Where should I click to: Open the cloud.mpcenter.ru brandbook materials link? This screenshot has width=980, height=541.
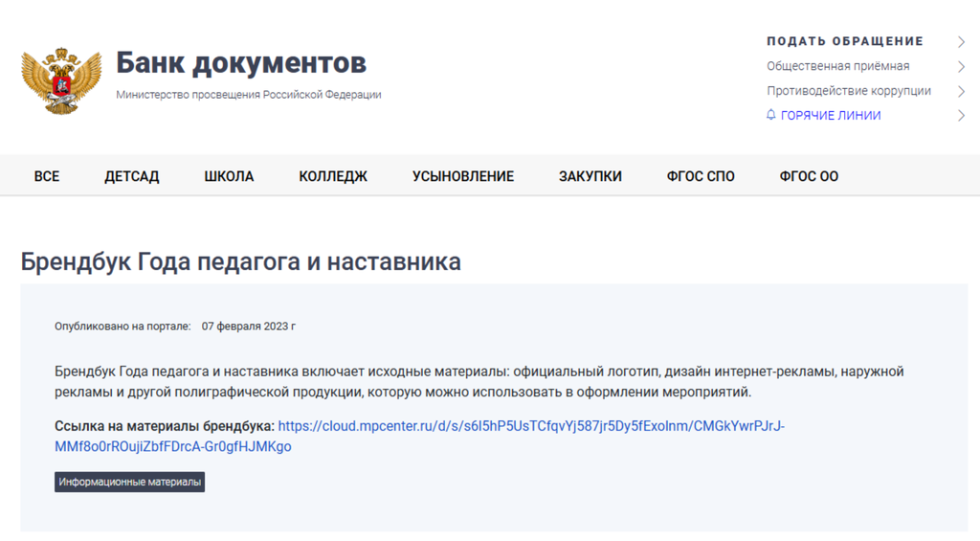coord(530,426)
